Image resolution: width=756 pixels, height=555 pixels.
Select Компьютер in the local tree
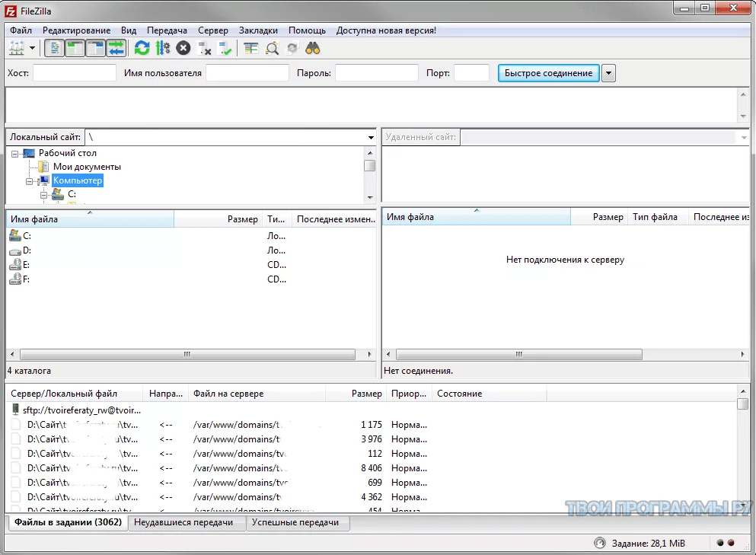point(78,180)
